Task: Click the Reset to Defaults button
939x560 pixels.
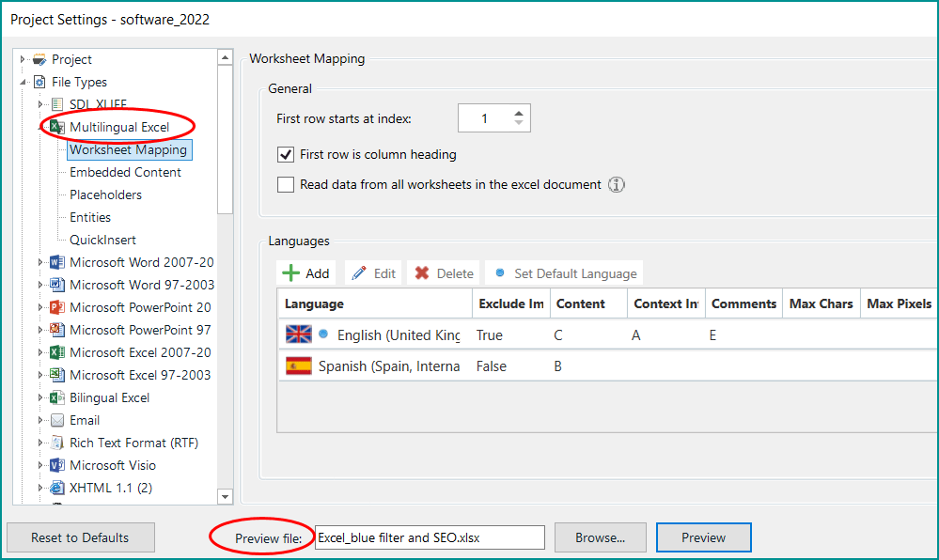Action: pyautogui.click(x=80, y=537)
